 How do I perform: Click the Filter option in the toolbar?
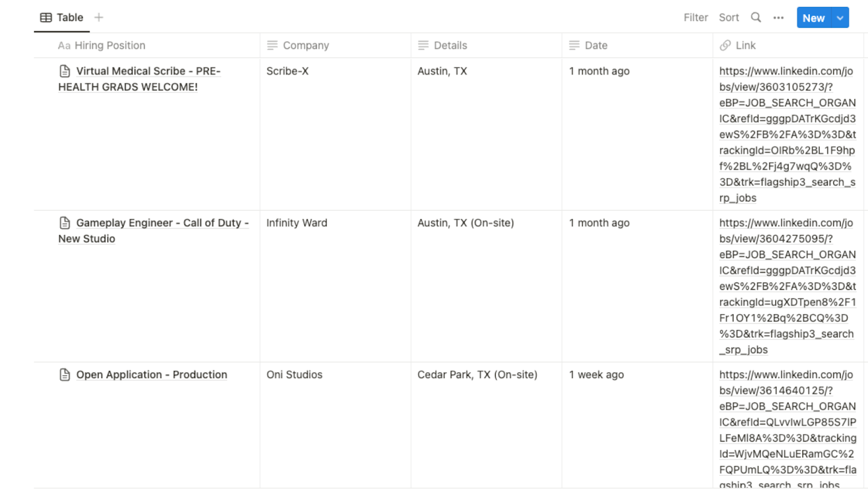point(695,17)
